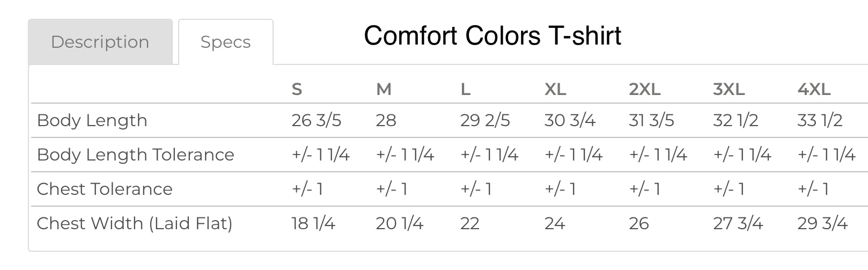Click the S size column header
Screen dimensions: 868x270
pyautogui.click(x=297, y=89)
